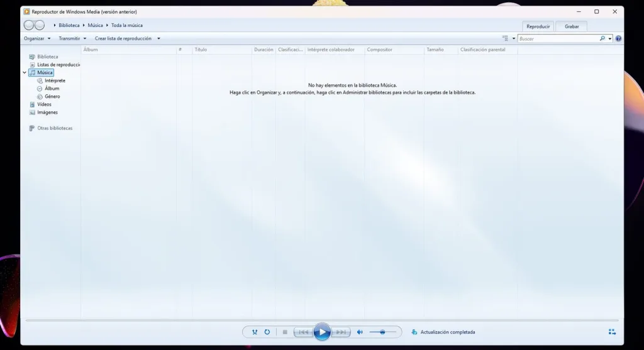Screen dimensions: 644x350
Task: Sort by the Compositor column header
Action: click(394, 50)
